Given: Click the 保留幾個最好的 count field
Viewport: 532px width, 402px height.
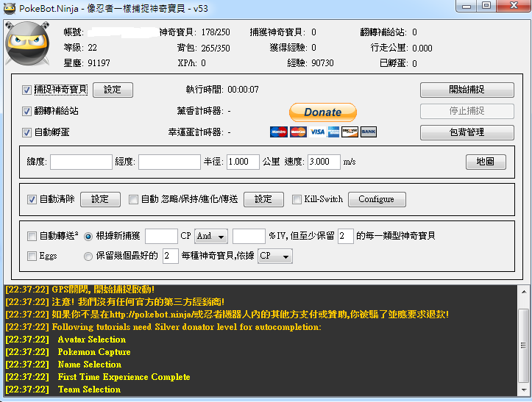Looking at the screenshot, I should tap(170, 256).
